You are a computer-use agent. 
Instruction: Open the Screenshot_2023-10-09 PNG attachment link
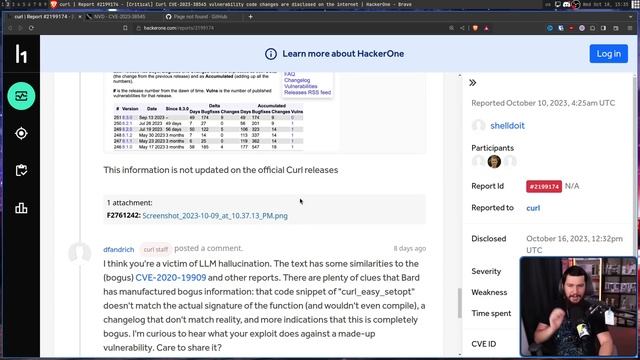coord(215,216)
